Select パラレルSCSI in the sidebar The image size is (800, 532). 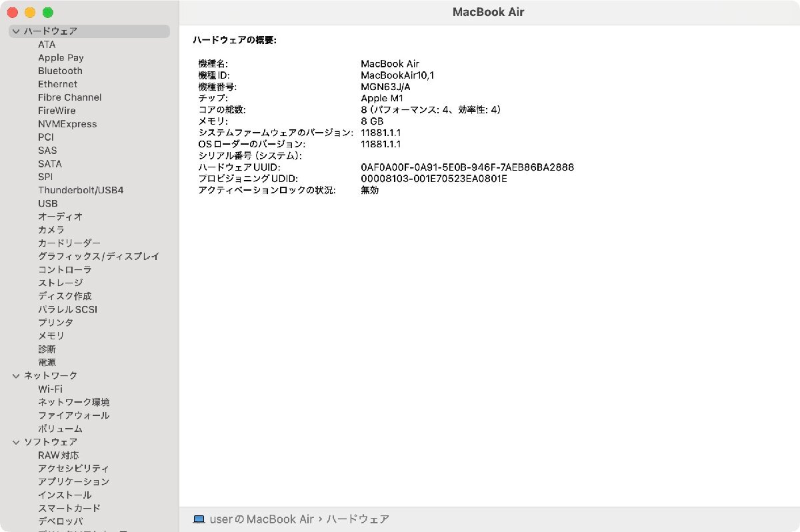(x=68, y=309)
